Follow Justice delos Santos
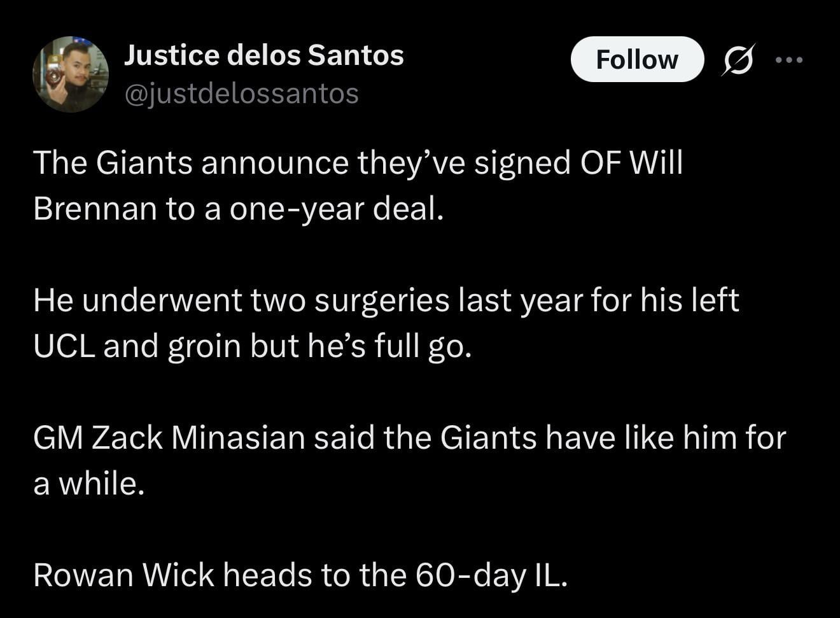 (638, 59)
